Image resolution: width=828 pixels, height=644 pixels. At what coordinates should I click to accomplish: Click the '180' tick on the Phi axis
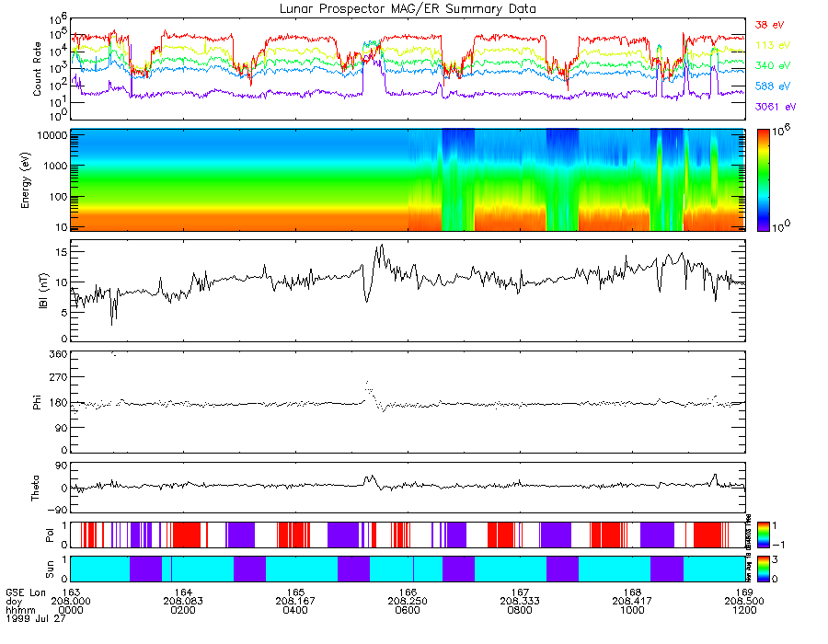pos(59,402)
